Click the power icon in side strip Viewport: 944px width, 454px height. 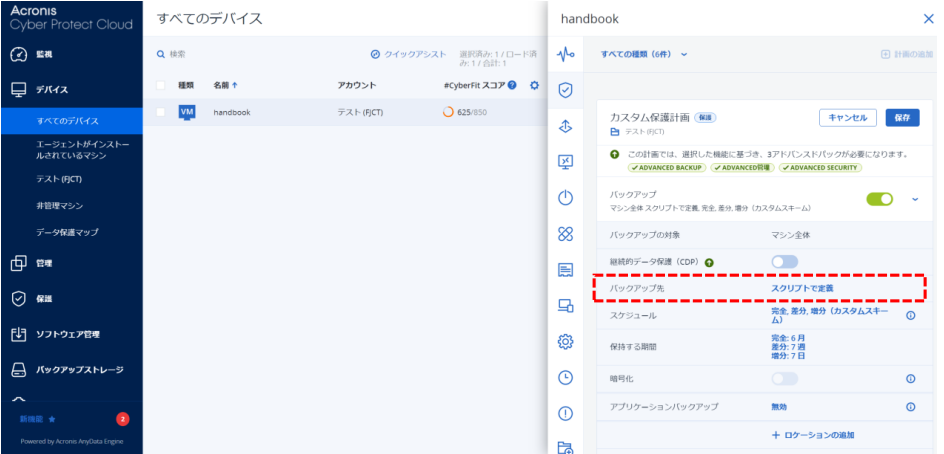click(x=565, y=197)
